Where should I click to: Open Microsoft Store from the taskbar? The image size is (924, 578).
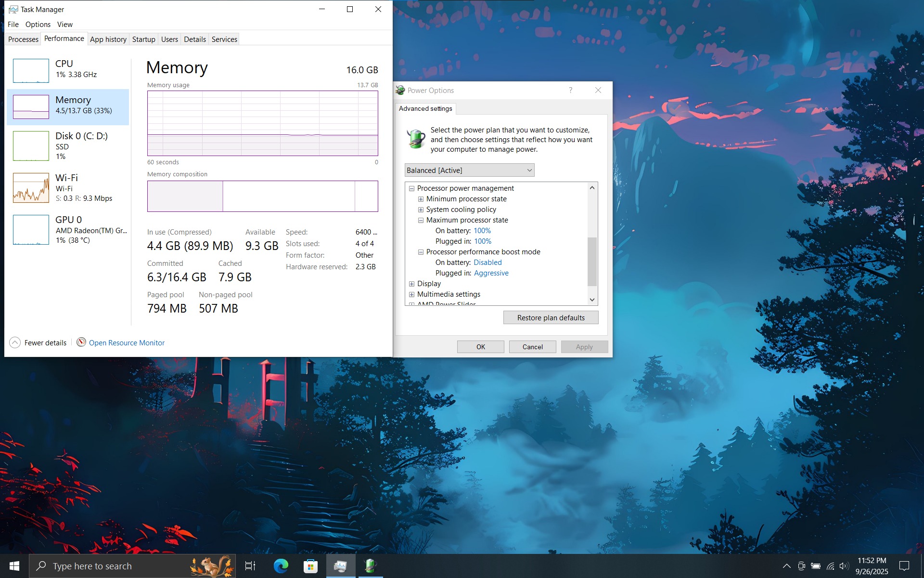click(310, 566)
